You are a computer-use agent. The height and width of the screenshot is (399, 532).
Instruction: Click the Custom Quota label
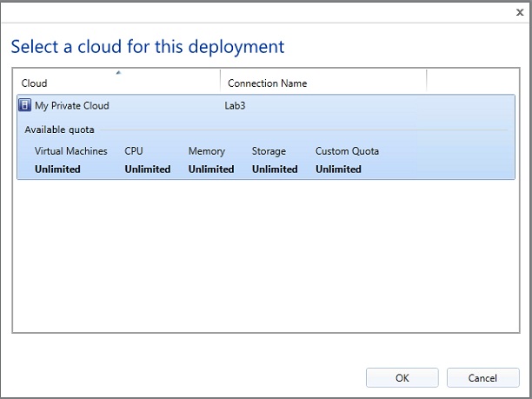point(347,151)
